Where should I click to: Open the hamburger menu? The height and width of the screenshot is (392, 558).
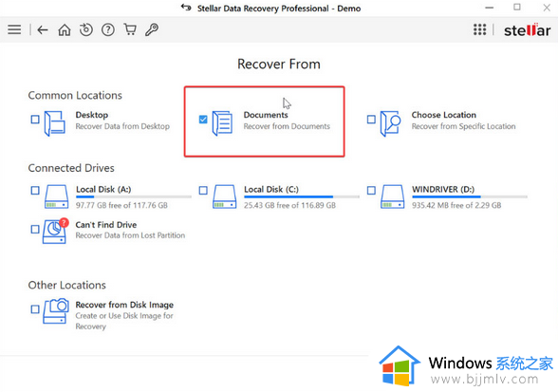14,29
